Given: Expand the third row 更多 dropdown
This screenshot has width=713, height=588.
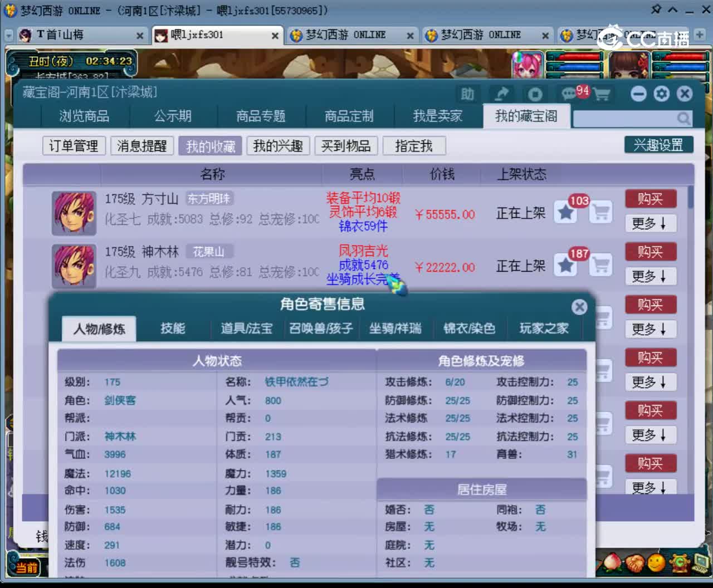Looking at the screenshot, I should coord(651,329).
